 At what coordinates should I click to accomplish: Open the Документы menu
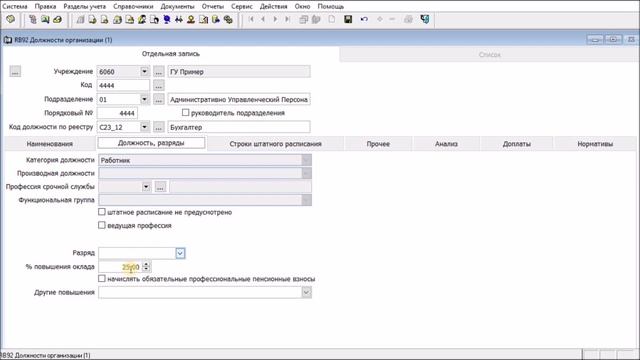178,7
